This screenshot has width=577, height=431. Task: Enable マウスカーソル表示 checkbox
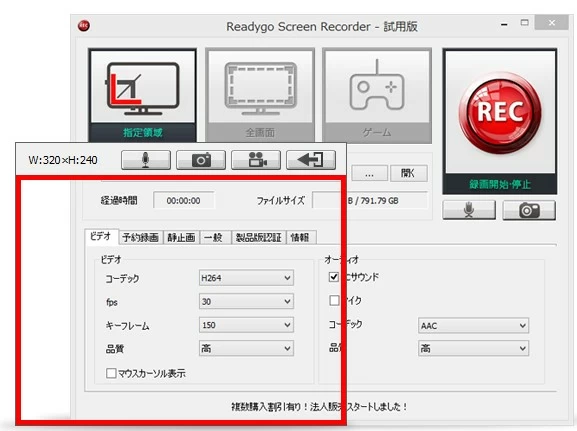(x=111, y=373)
